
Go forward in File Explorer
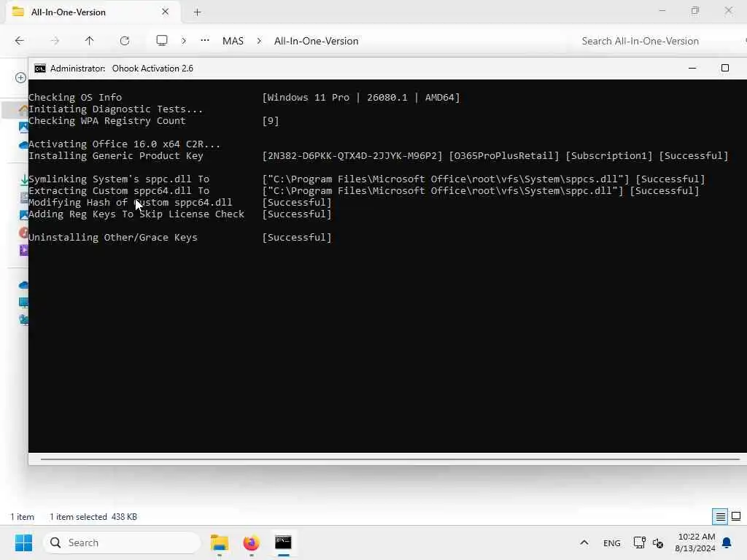pos(55,41)
